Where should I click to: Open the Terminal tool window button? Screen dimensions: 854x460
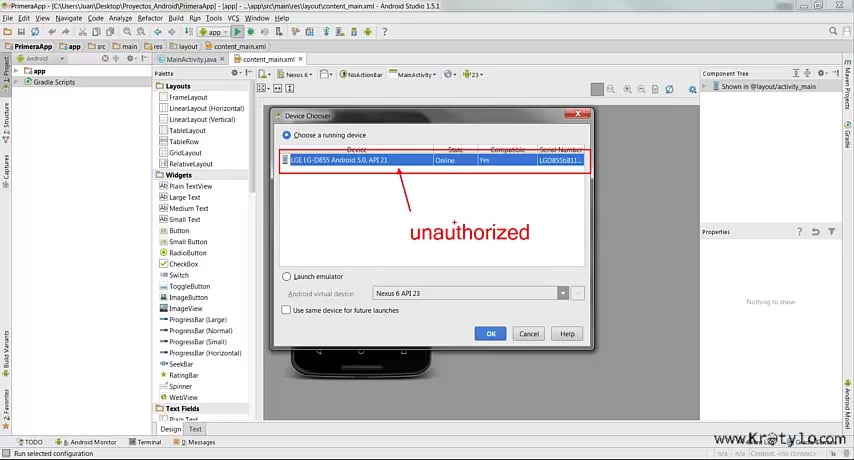145,442
